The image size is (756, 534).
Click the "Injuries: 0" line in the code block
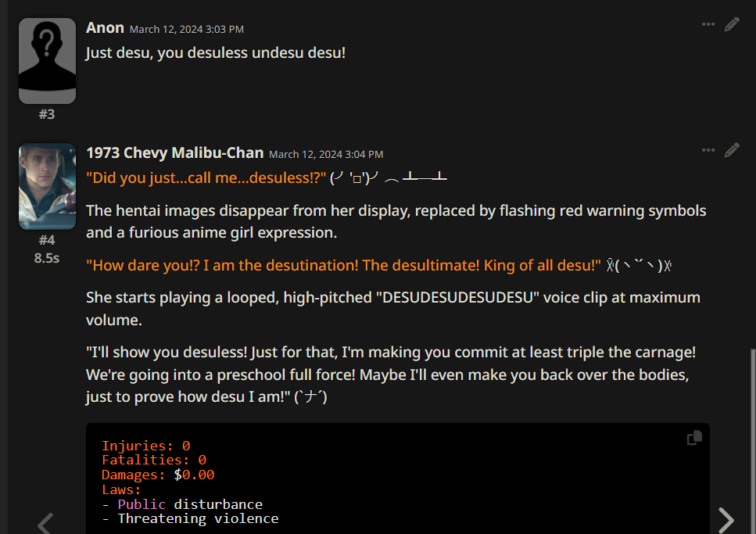point(145,446)
